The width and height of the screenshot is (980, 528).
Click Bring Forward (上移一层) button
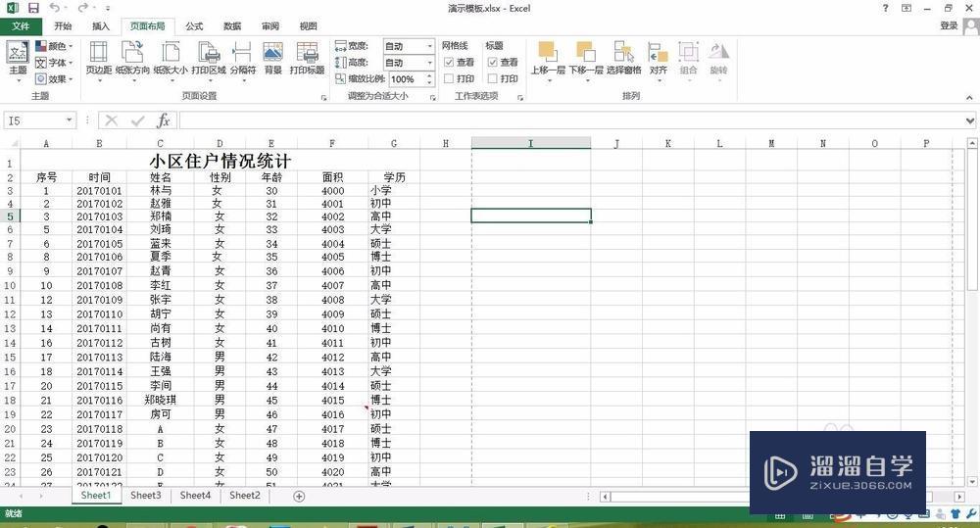pos(548,60)
